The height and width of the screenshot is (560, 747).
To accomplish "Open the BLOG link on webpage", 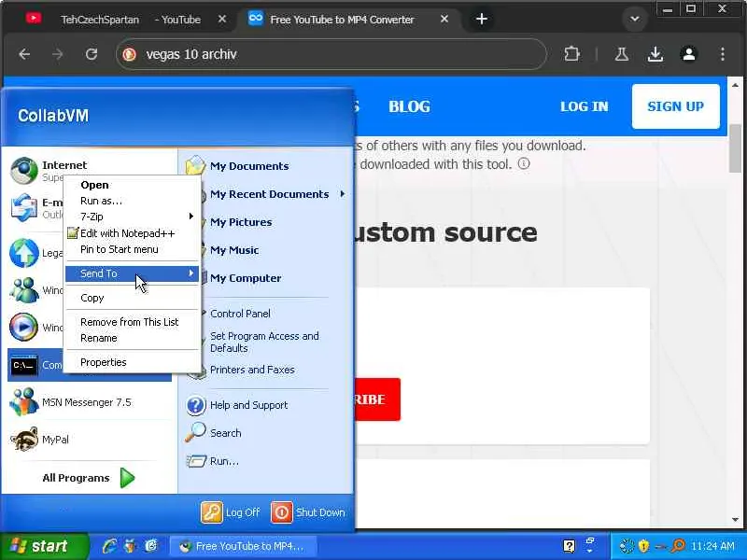I will coord(409,106).
